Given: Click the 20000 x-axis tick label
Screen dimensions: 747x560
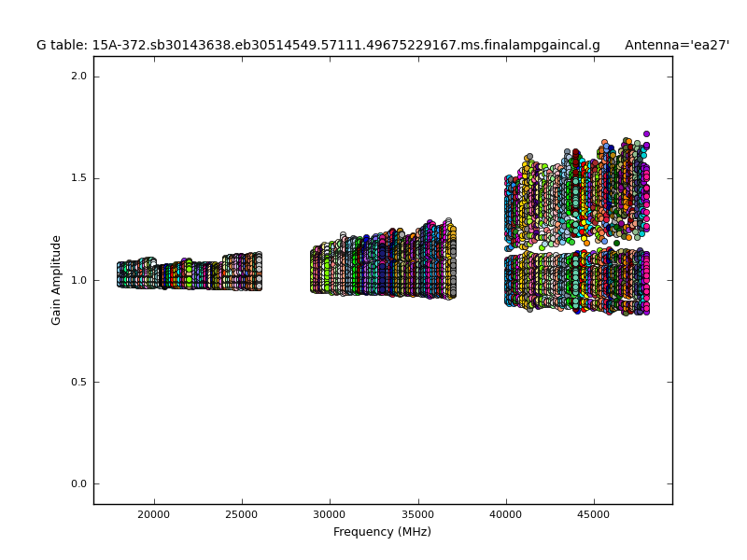Looking at the screenshot, I should 154,514.
